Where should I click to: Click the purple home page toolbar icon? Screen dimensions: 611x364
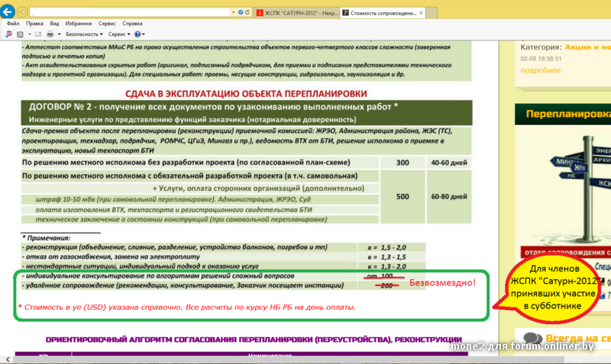click(x=8, y=34)
